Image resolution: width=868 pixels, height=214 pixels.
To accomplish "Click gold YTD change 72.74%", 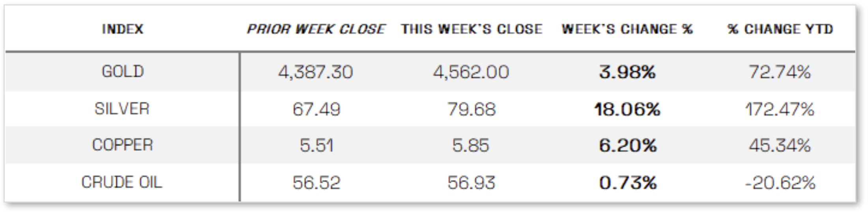I will pos(780,72).
